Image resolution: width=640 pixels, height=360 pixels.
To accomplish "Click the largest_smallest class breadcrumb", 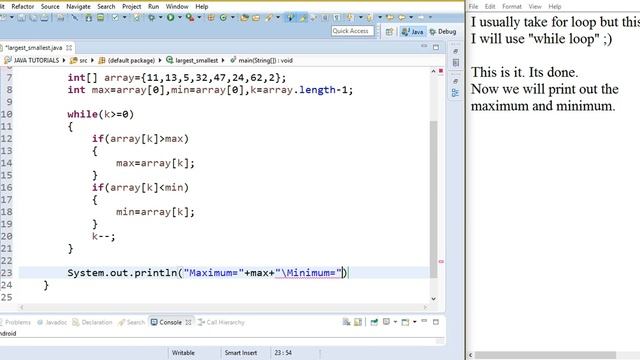I will [x=192, y=60].
